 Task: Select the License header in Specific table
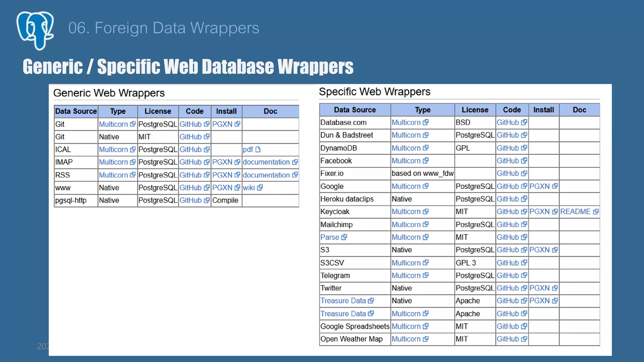point(475,110)
